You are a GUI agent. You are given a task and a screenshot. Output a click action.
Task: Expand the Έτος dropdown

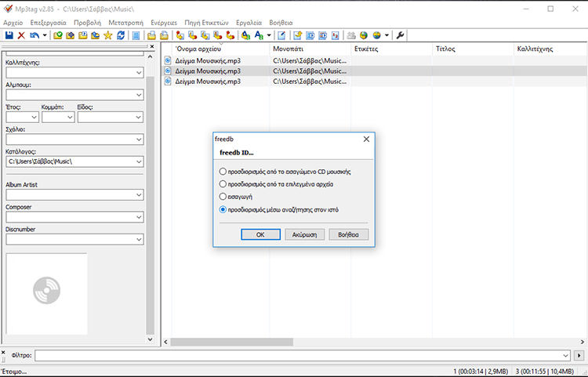click(34, 118)
